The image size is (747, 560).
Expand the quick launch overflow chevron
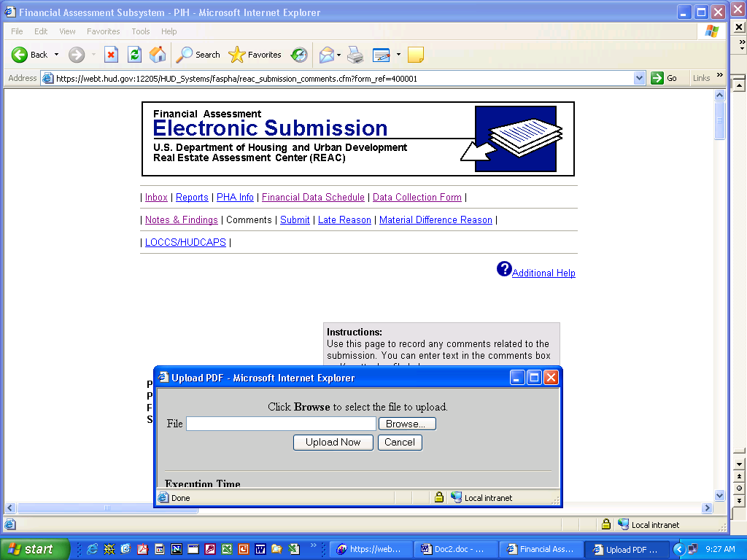click(x=313, y=545)
